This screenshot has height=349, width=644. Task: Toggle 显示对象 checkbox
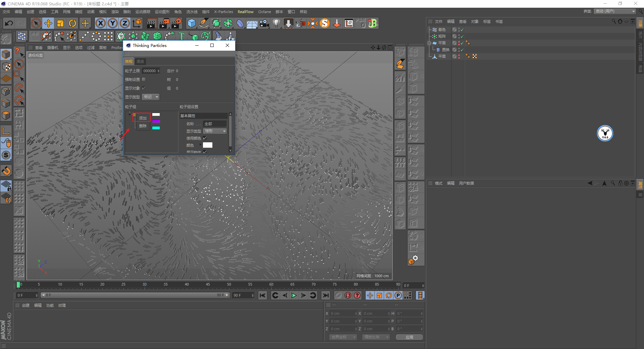tap(144, 88)
